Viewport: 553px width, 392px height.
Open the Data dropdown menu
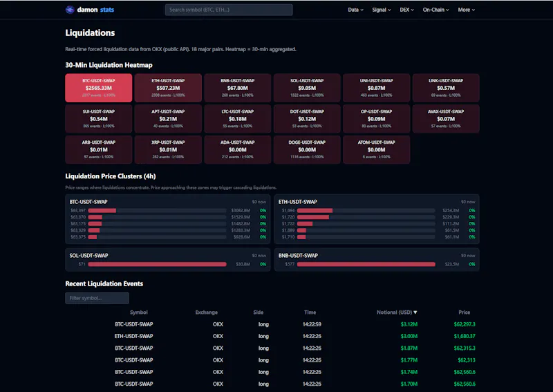(355, 10)
